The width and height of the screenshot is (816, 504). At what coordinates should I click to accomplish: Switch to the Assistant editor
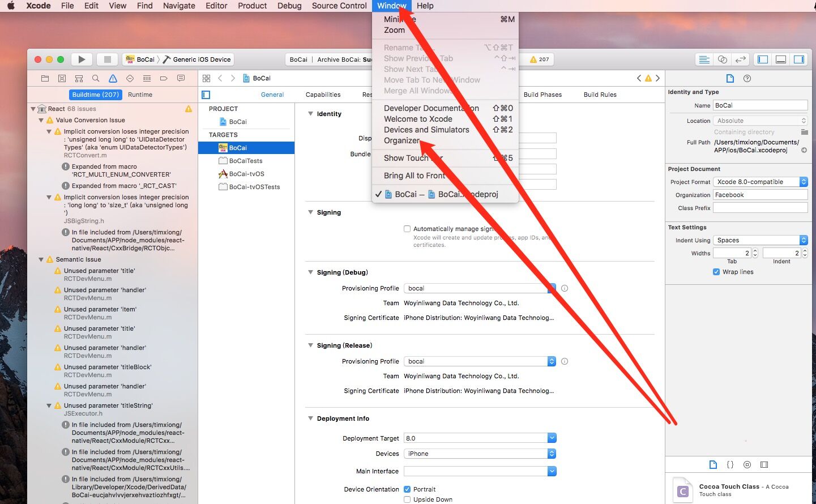[722, 59]
